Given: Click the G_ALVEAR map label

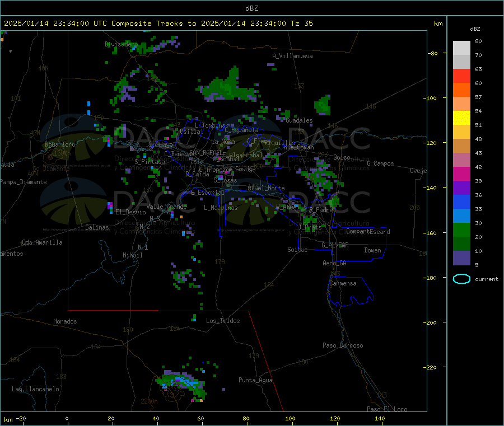Looking at the screenshot, I should coord(335,245).
